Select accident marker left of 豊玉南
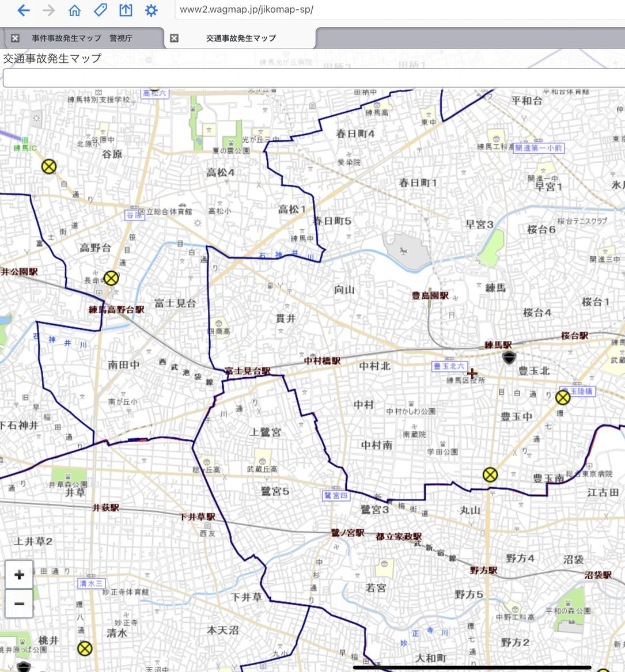The width and height of the screenshot is (625, 672). (x=490, y=474)
